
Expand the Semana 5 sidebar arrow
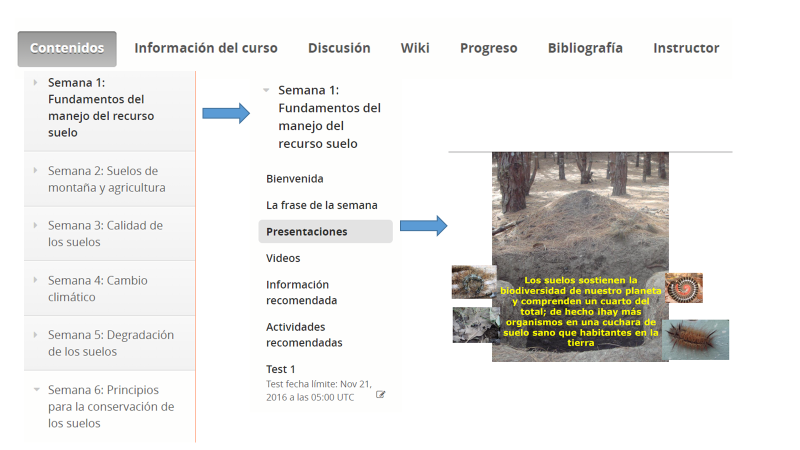(35, 335)
